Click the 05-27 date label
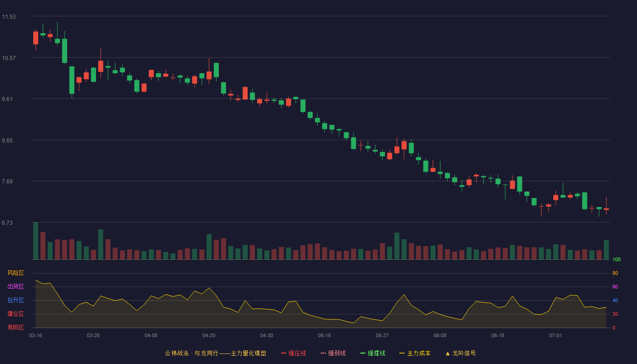 (x=382, y=335)
